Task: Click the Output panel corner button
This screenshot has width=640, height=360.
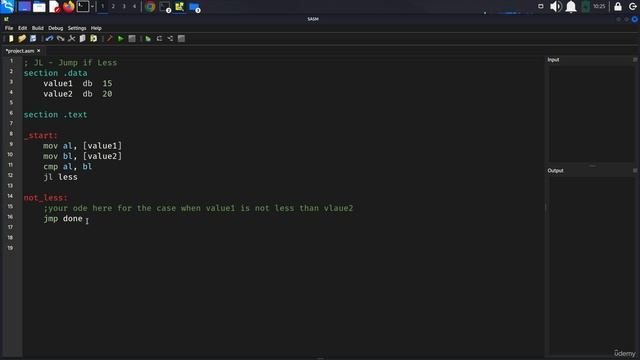Action: (x=635, y=171)
